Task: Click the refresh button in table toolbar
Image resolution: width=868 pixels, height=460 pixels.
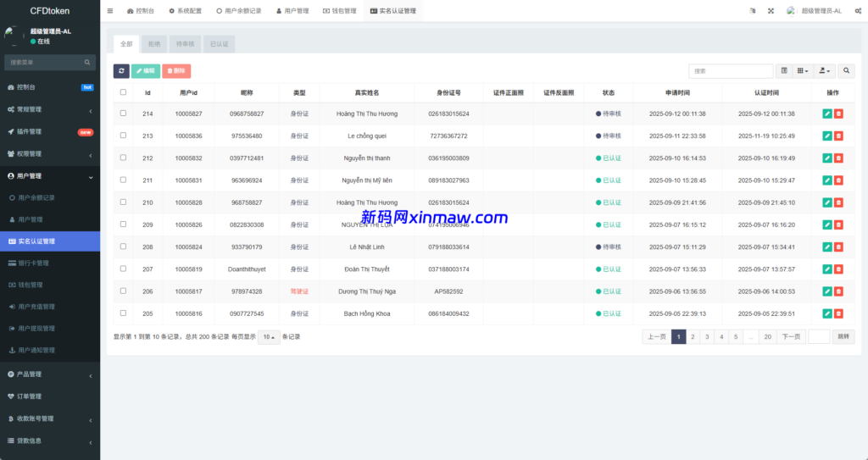Action: point(121,71)
